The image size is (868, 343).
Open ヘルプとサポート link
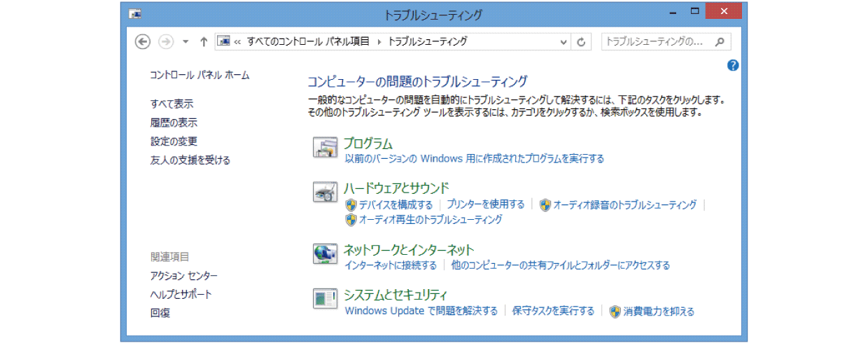(181, 295)
